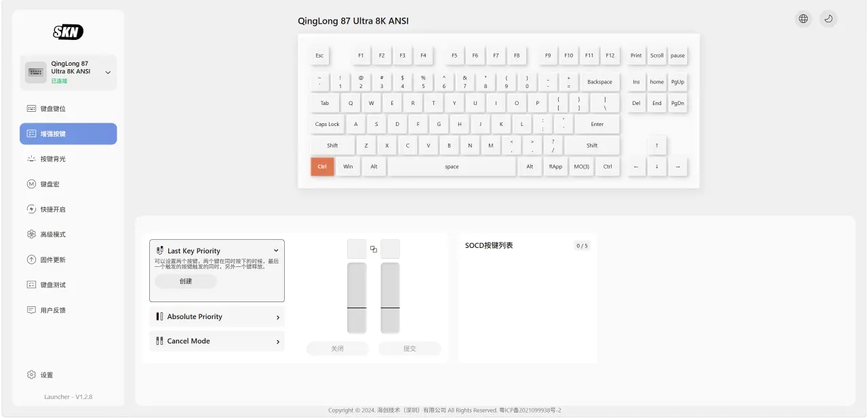Select the D key
The width and height of the screenshot is (868, 418).
point(397,124)
